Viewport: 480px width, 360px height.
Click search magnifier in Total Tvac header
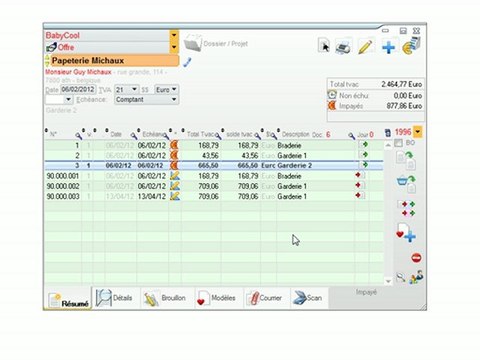click(218, 135)
